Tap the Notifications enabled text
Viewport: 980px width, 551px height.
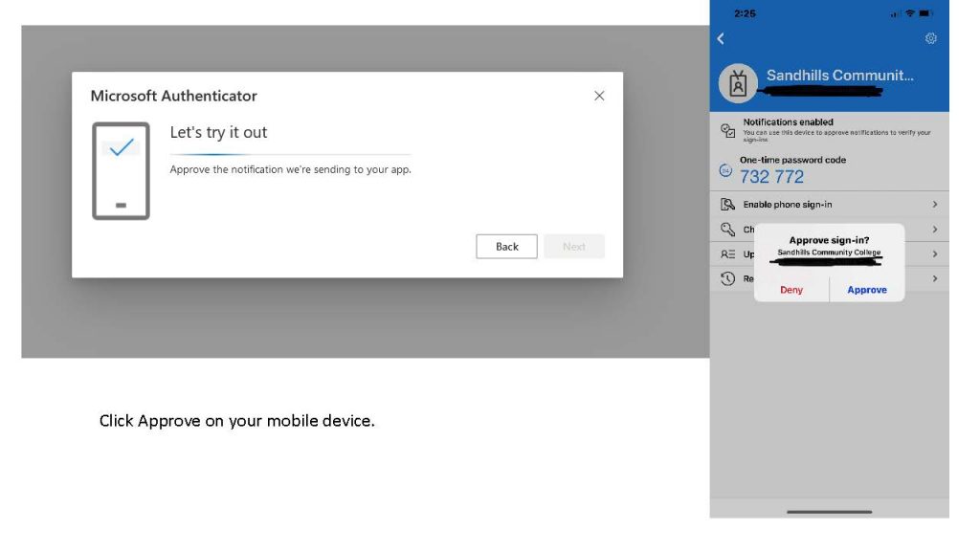(x=789, y=121)
